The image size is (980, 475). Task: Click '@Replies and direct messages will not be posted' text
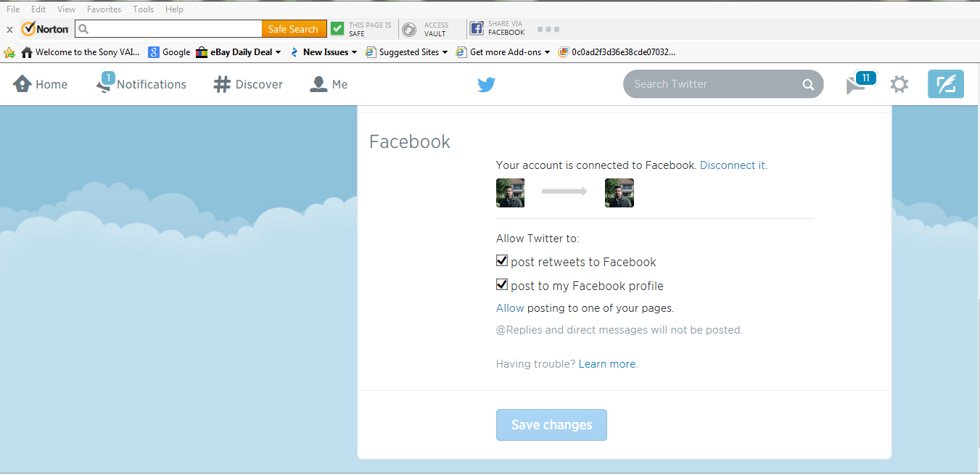pos(619,330)
